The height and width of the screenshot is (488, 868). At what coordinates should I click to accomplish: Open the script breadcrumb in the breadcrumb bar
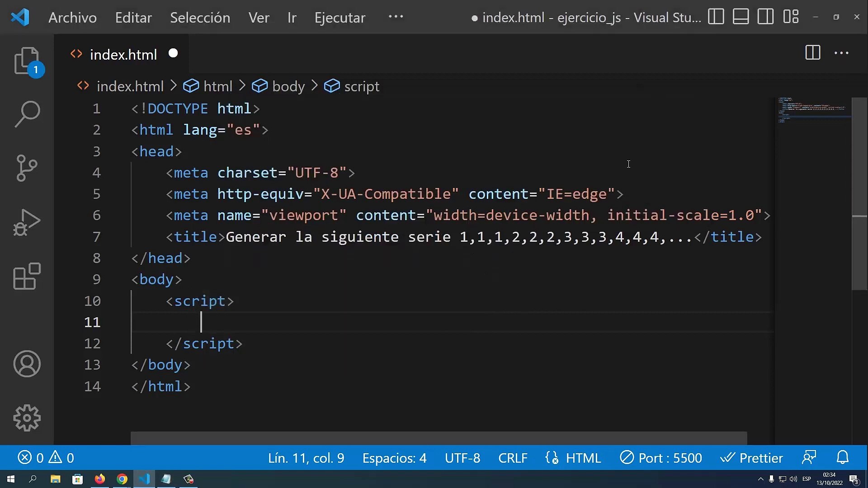pyautogui.click(x=361, y=86)
